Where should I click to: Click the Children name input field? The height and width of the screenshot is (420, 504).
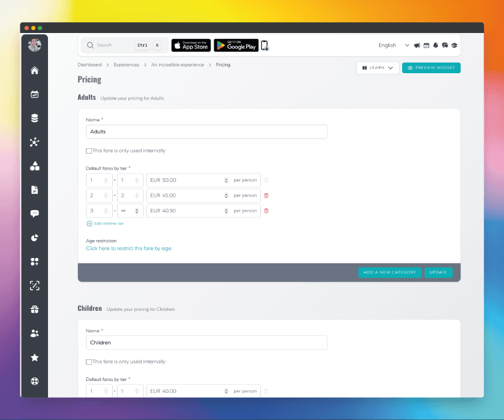tap(206, 343)
